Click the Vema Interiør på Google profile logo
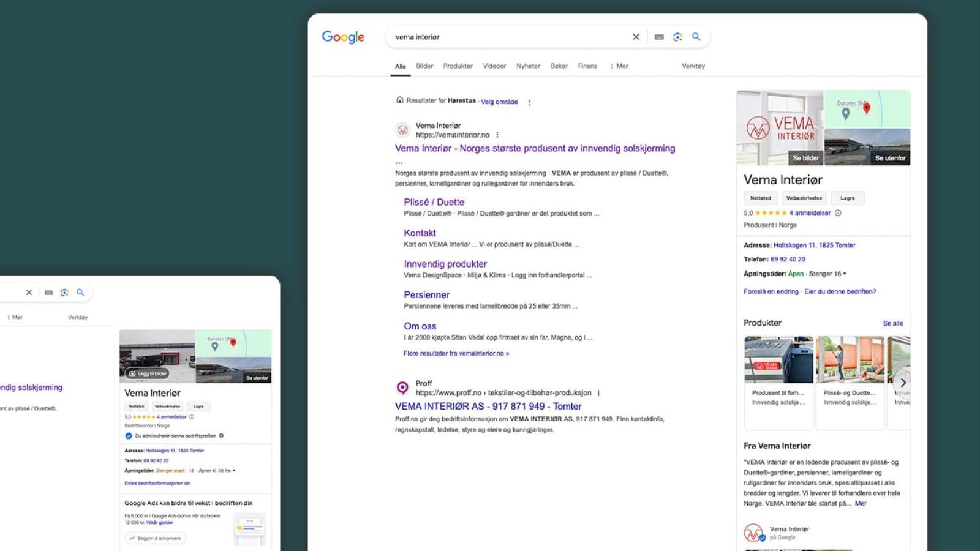The image size is (980, 551). point(754,533)
